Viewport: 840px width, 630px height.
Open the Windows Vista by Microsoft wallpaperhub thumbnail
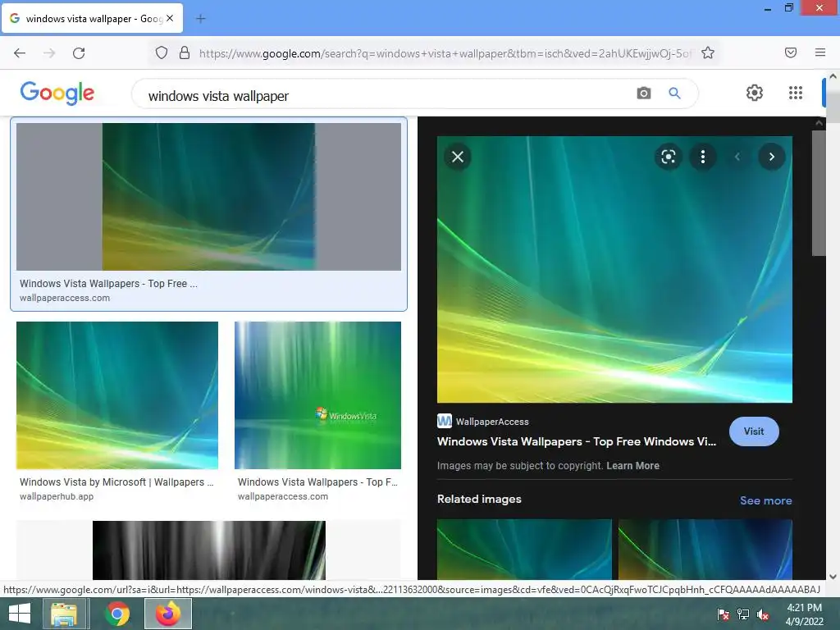point(117,395)
